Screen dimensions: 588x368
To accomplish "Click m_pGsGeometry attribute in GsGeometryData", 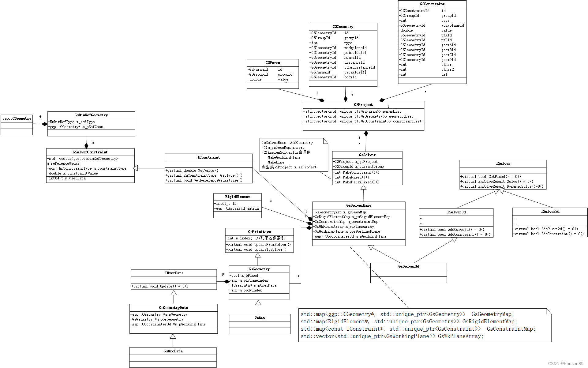I will click(157, 319).
